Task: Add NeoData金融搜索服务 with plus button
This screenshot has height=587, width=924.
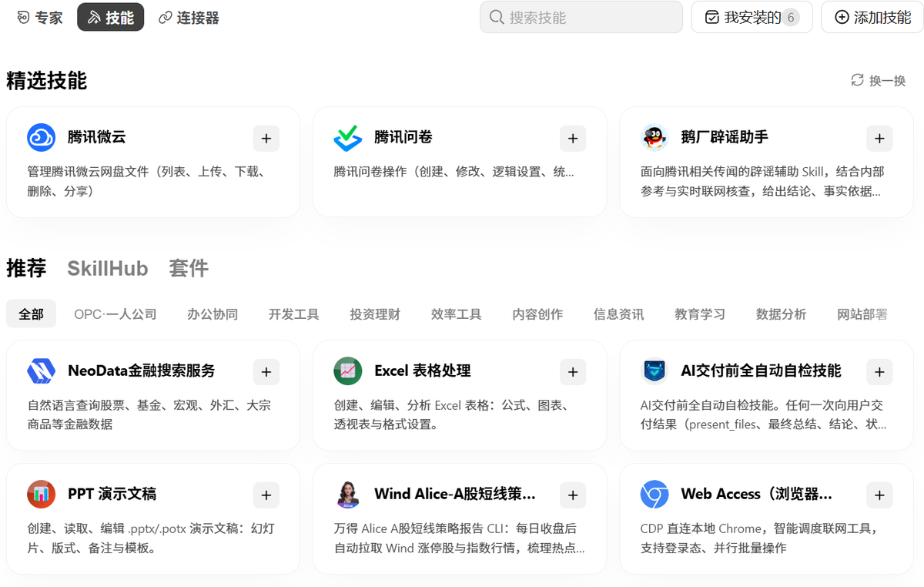Action: click(x=266, y=372)
